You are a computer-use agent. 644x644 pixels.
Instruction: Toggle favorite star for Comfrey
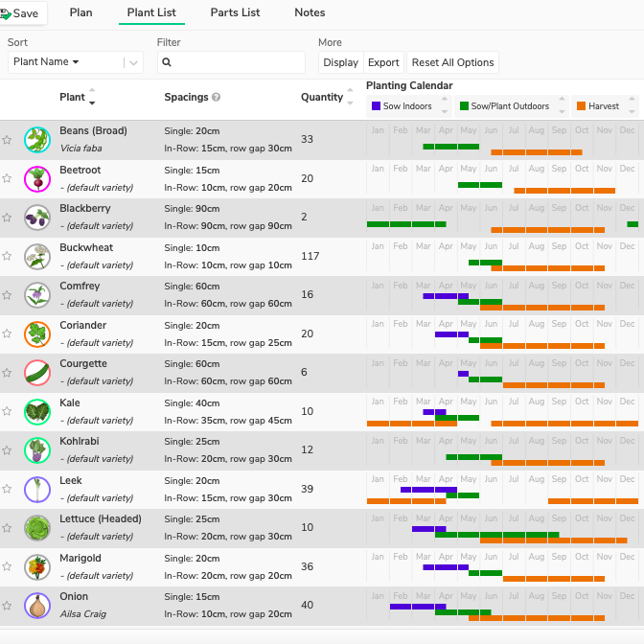(7, 295)
